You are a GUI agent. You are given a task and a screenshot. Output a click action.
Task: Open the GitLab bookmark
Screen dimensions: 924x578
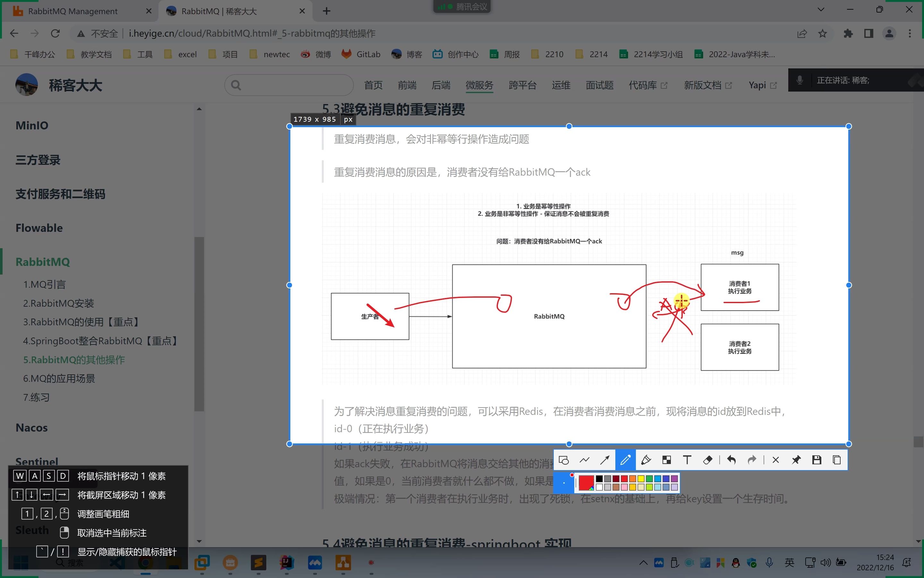coord(361,54)
